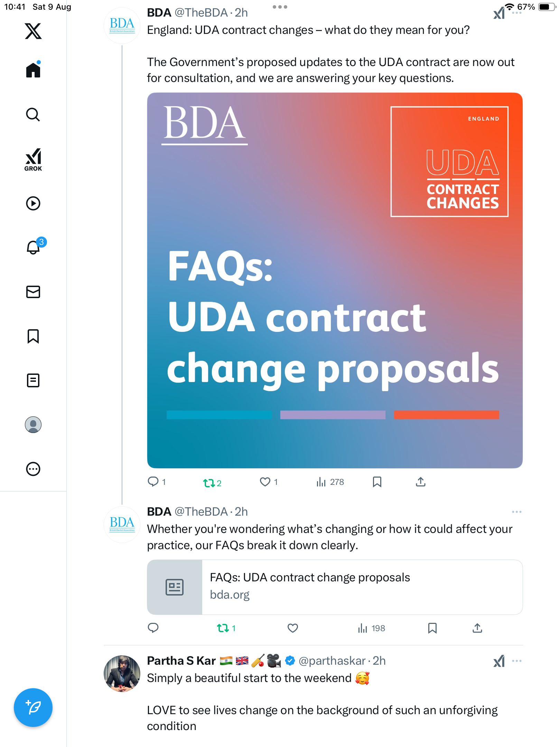Image resolution: width=560 pixels, height=747 pixels.
Task: Bookmark the second BDA FAQs tweet
Action: (x=432, y=628)
